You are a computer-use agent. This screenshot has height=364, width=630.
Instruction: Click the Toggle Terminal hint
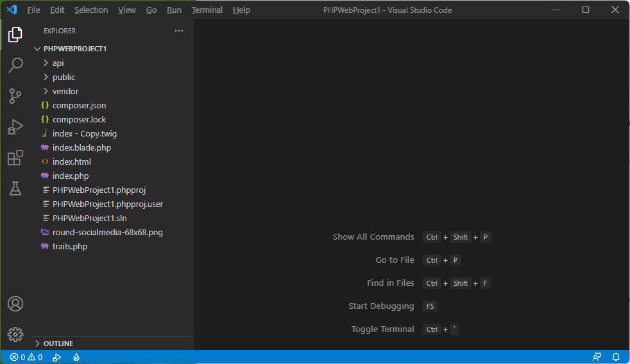[383, 329]
